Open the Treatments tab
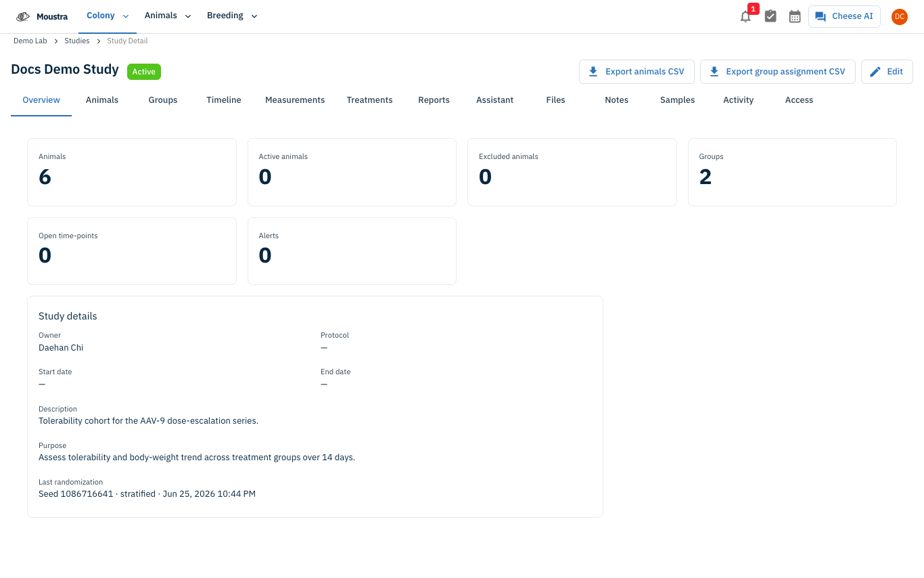 pos(370,100)
